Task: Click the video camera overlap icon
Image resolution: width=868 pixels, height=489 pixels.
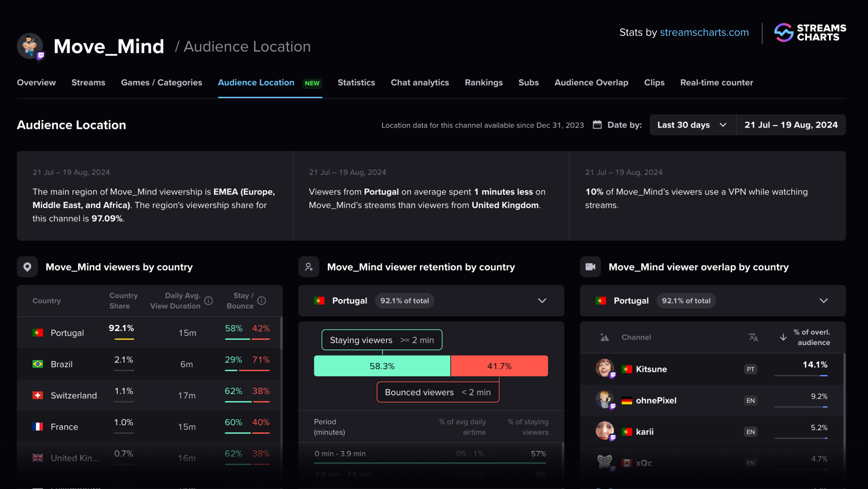Action: tap(590, 267)
